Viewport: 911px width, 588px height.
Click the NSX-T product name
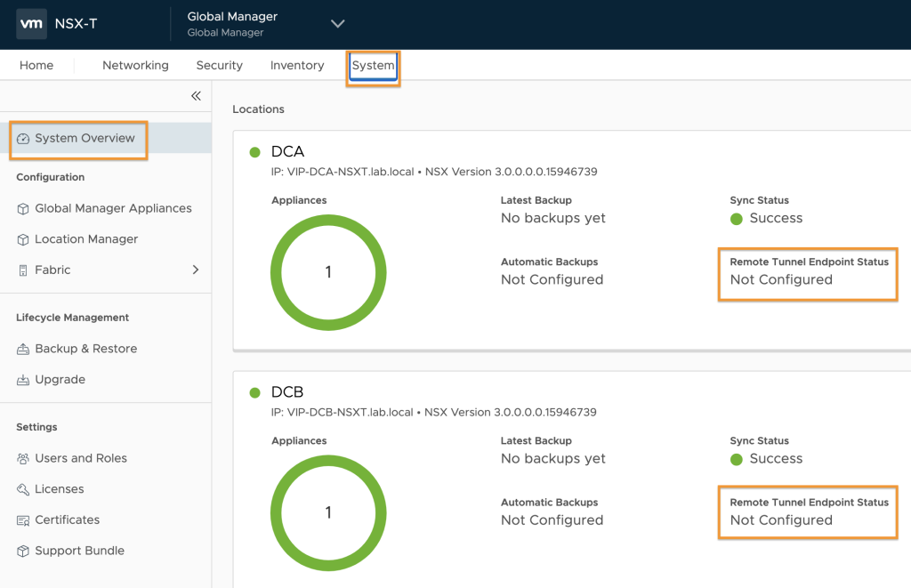[x=77, y=24]
